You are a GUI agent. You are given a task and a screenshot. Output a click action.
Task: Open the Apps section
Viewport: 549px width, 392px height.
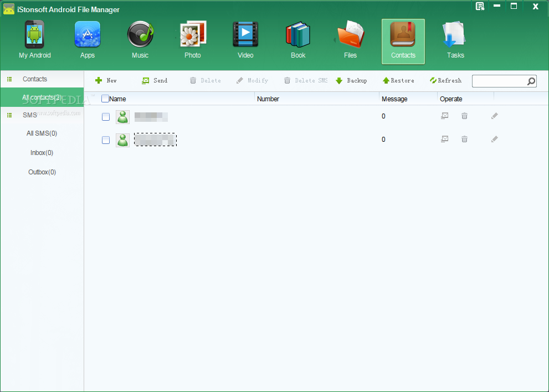pyautogui.click(x=88, y=40)
